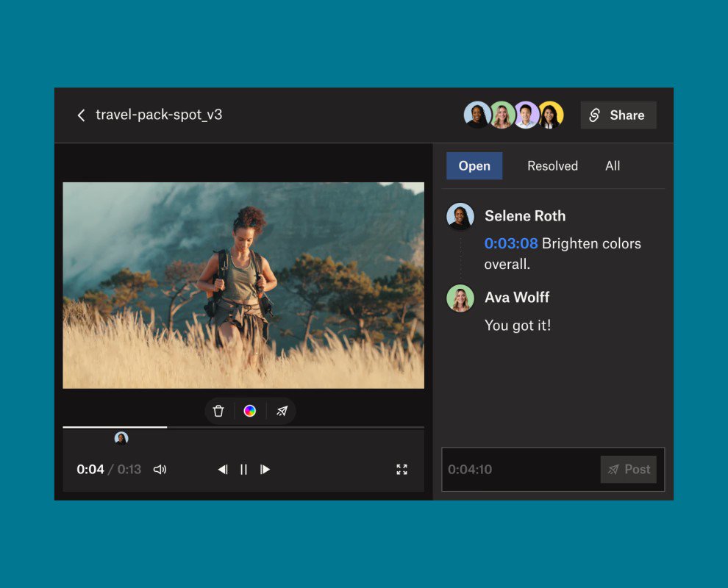Click the travel-pack-spot_v3 file title
728x588 pixels.
(x=159, y=115)
